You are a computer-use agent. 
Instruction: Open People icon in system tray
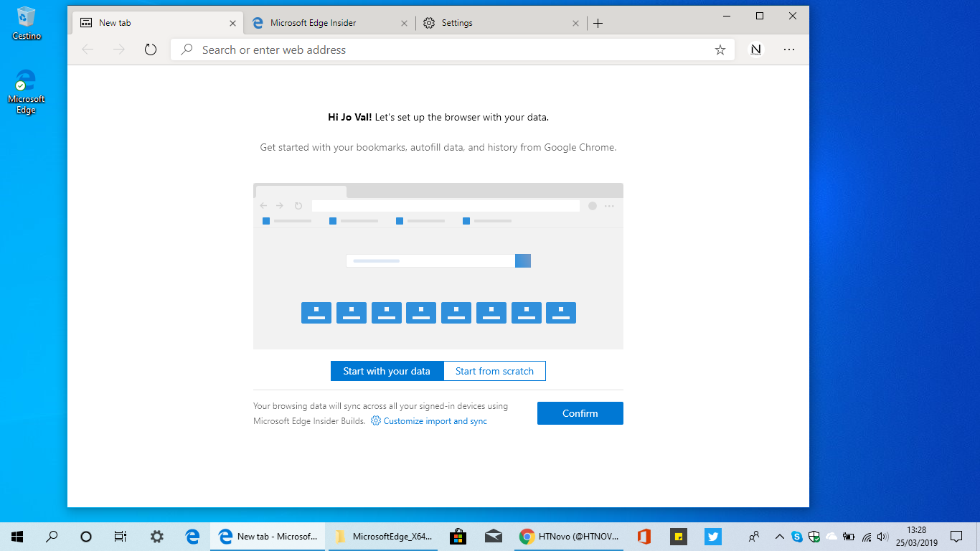pyautogui.click(x=753, y=536)
